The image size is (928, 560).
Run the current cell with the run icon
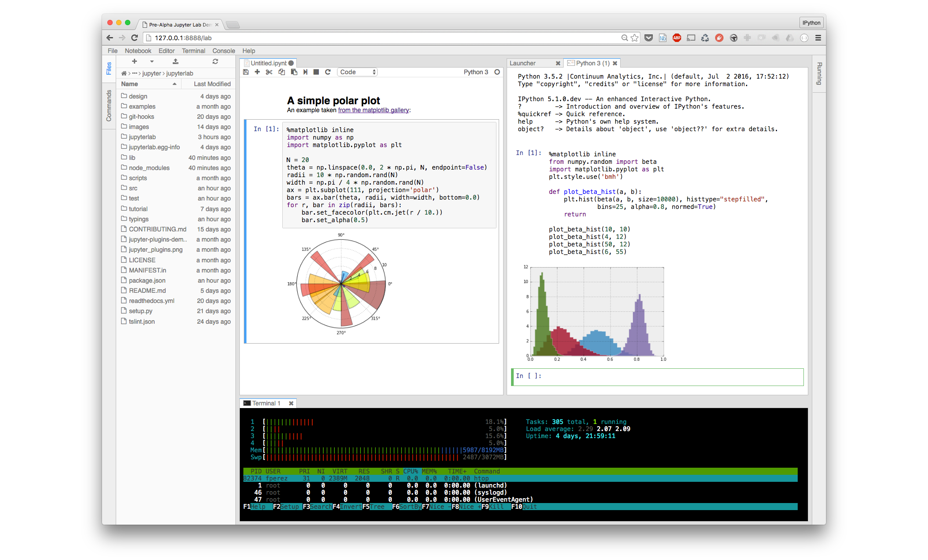click(x=305, y=72)
